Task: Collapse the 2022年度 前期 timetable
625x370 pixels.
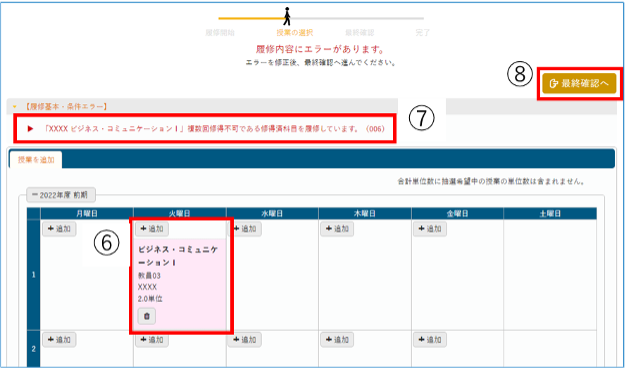Action: (x=61, y=195)
